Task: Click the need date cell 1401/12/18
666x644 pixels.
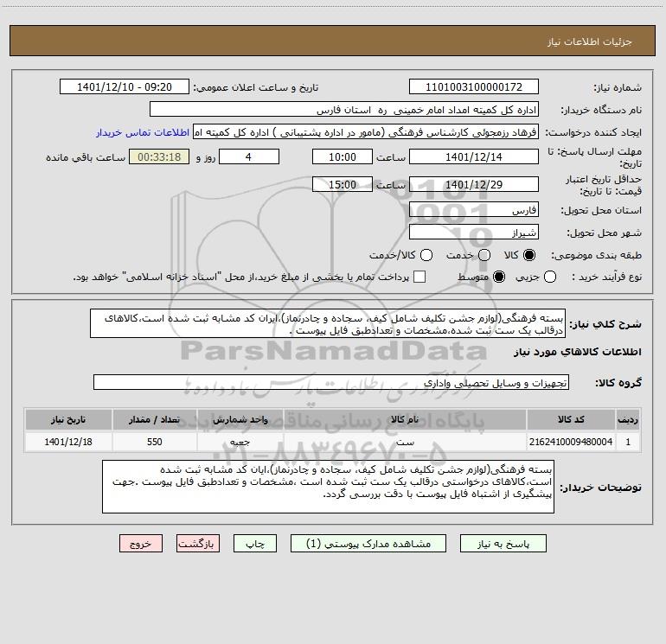Action: coord(68,442)
